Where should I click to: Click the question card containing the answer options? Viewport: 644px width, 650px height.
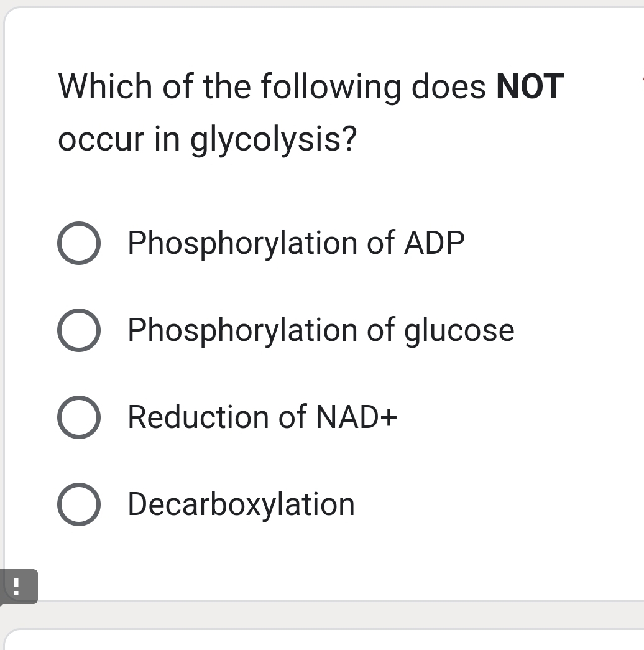323,299
